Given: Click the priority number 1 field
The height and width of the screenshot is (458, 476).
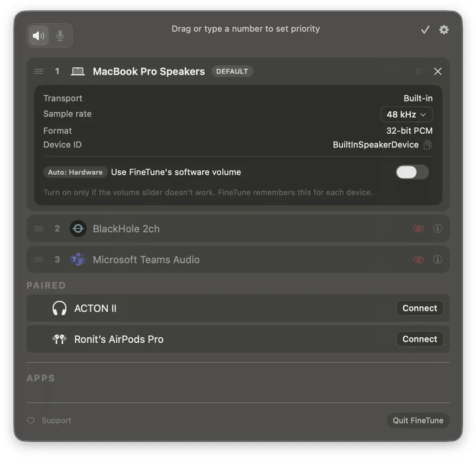Looking at the screenshot, I should 57,71.
